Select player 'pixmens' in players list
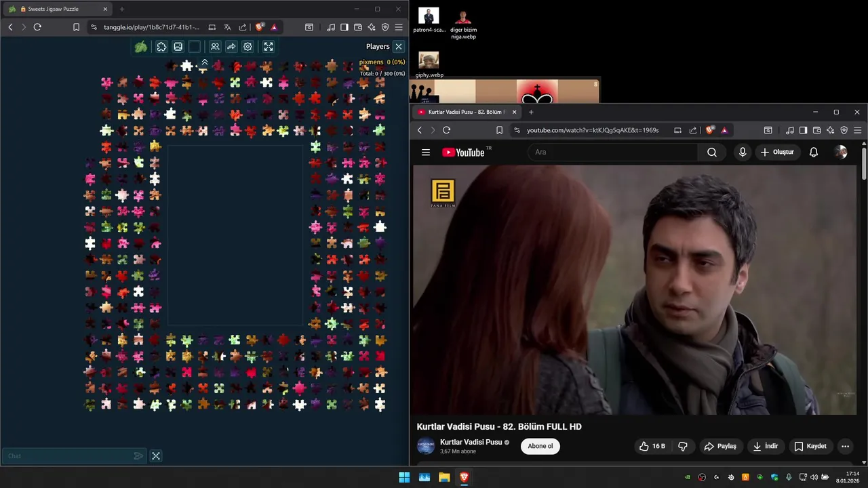 pos(372,62)
